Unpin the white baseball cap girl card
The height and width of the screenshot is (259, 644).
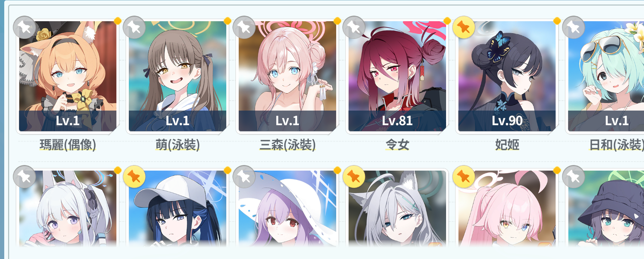pyautogui.click(x=134, y=177)
